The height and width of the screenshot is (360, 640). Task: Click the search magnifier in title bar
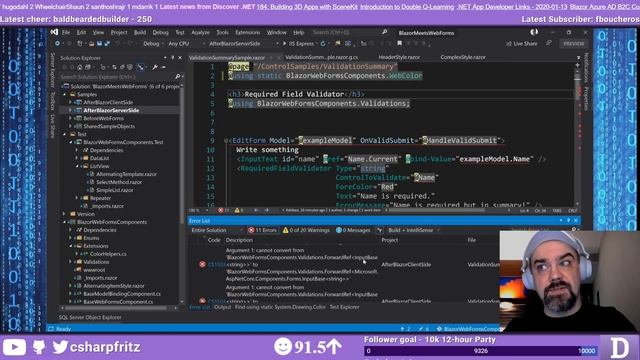coord(384,32)
